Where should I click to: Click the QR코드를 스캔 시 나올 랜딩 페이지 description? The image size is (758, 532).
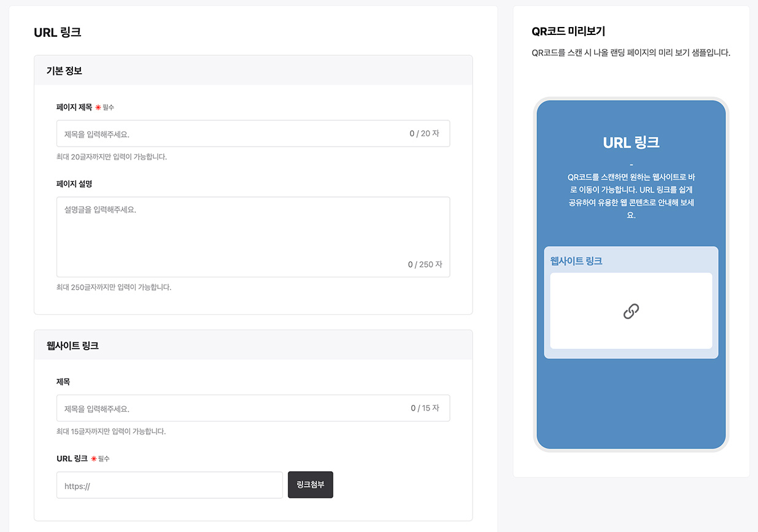[631, 53]
